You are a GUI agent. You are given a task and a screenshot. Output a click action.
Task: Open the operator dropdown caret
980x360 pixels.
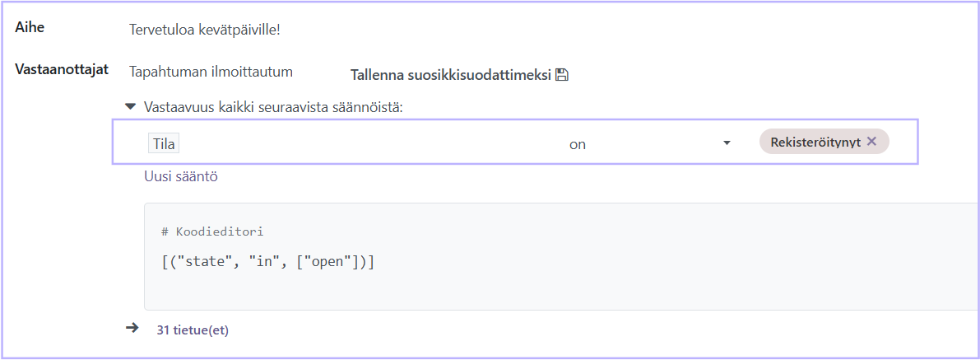727,143
